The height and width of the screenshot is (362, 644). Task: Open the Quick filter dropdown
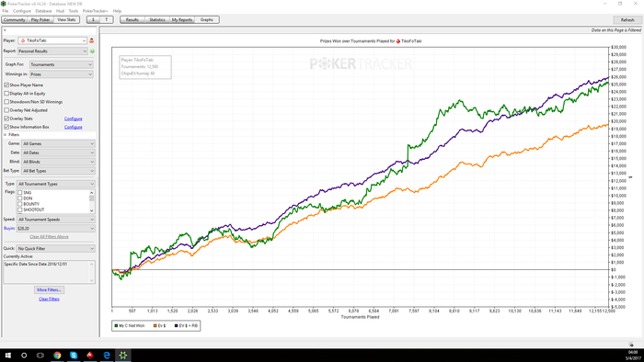pos(56,248)
